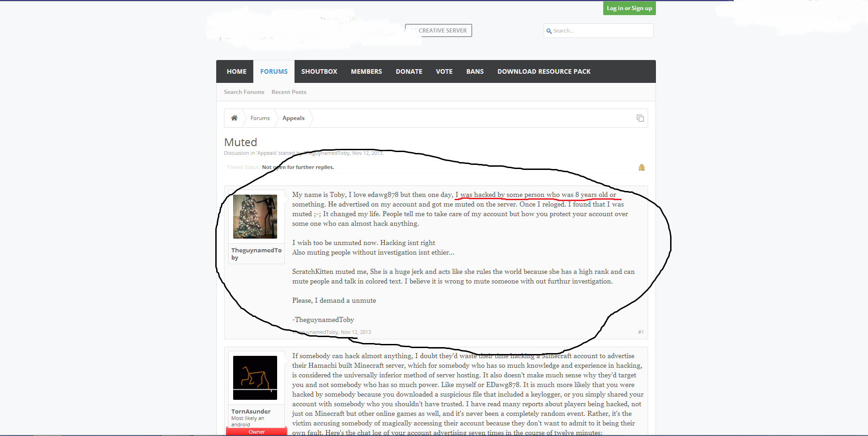This screenshot has height=436, width=868.
Task: View the BANS list
Action: coord(475,71)
